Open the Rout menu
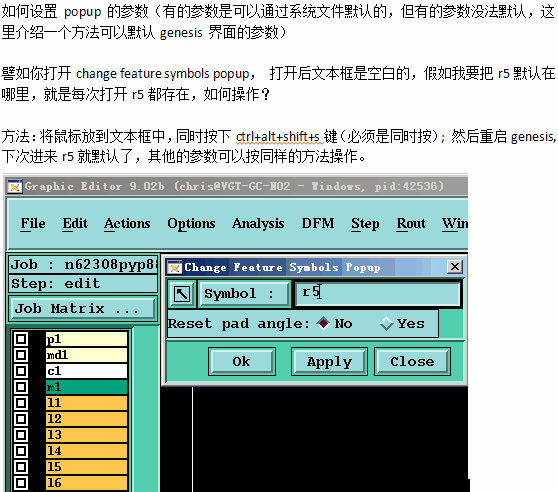Viewport: 558px width, 492px height. (411, 224)
